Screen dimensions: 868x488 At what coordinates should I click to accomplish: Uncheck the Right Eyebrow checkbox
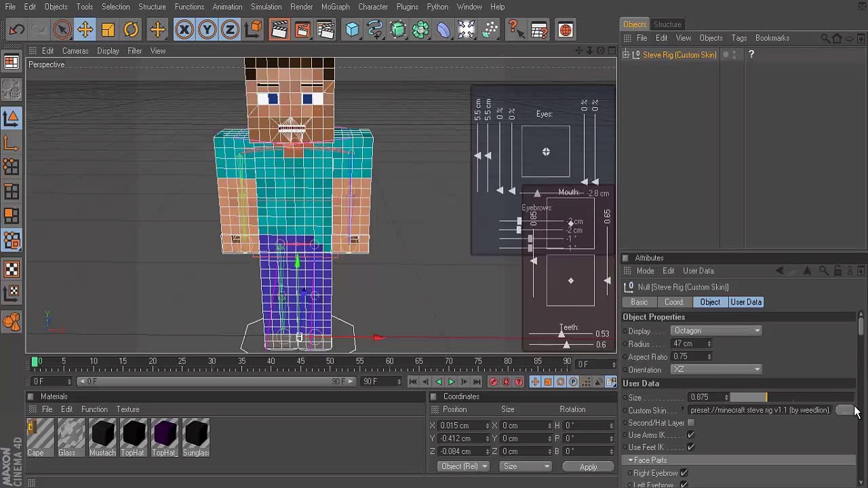coord(684,473)
